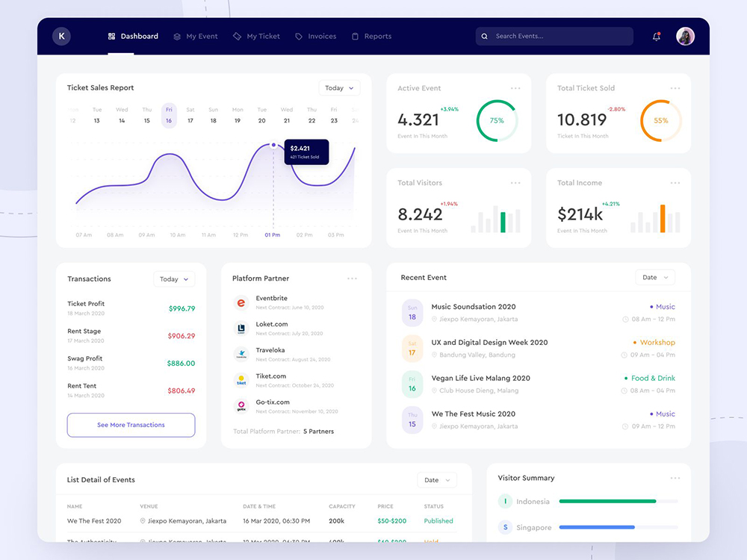747x560 pixels.
Task: Click We The Fest 2020 table row name
Action: [94, 521]
